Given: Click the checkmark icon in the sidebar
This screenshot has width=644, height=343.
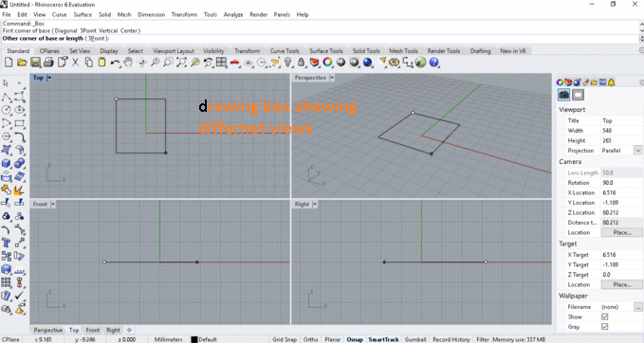Looking at the screenshot, I should [19, 296].
